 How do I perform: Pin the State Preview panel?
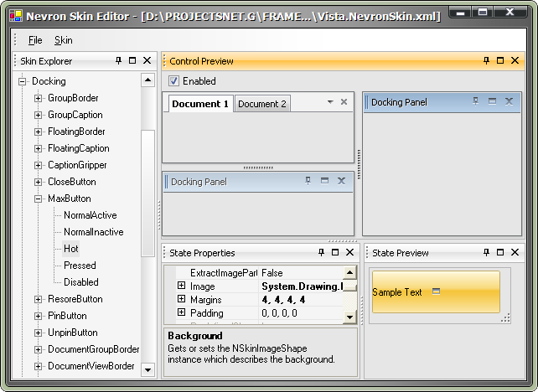click(486, 252)
